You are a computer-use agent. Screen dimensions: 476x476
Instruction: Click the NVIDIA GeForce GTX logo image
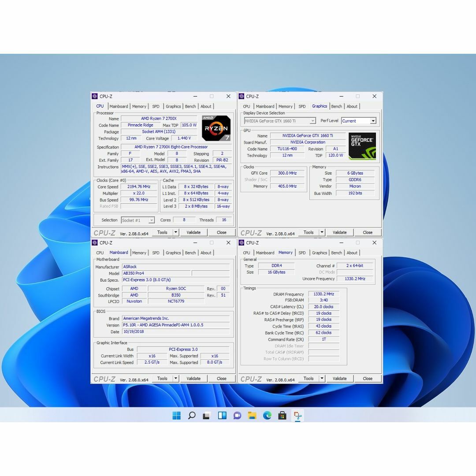tap(362, 146)
